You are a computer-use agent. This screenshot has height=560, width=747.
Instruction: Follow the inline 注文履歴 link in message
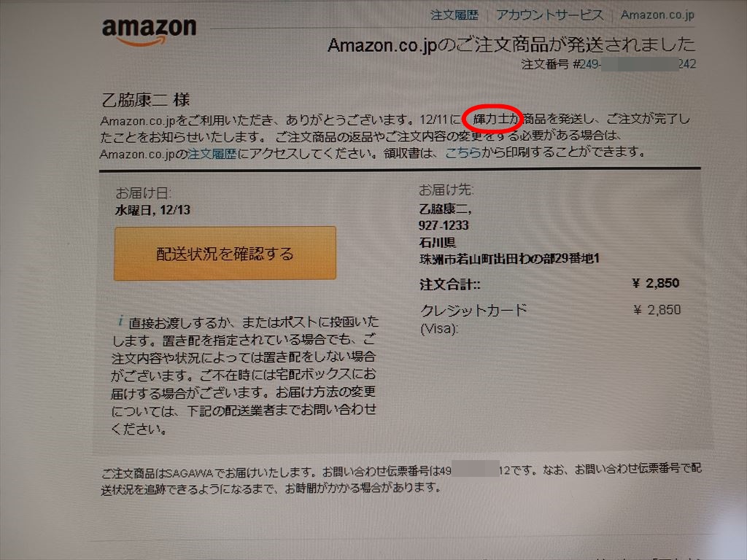212,154
